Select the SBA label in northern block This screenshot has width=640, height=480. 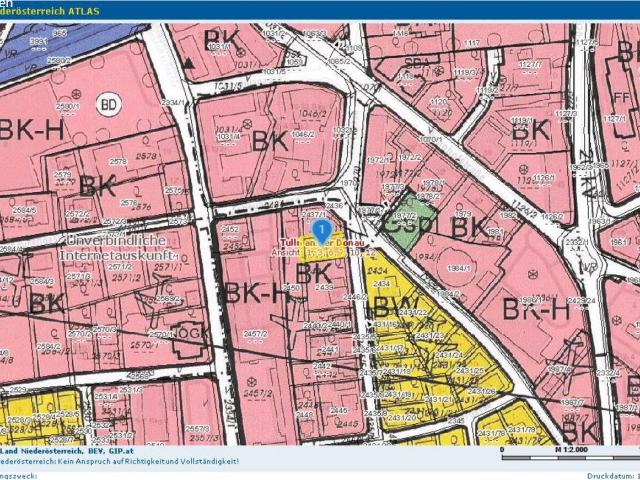(416, 62)
